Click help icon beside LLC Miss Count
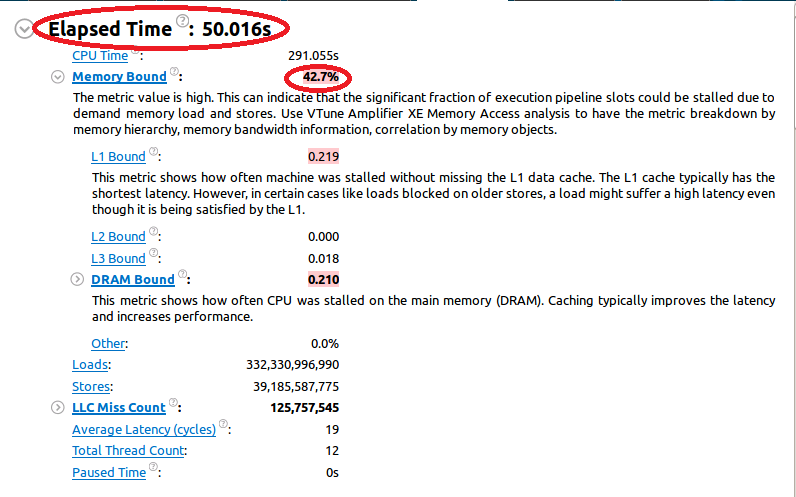The width and height of the screenshot is (796, 497). pos(173,402)
